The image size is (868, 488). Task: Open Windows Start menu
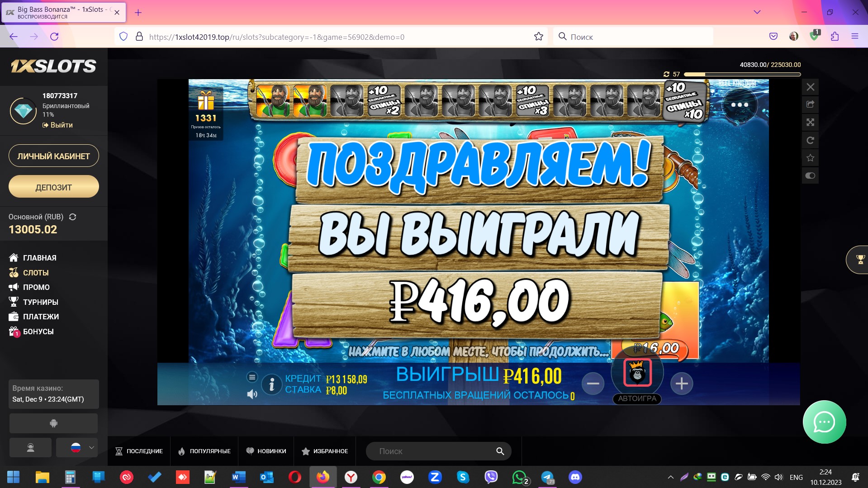(14, 477)
